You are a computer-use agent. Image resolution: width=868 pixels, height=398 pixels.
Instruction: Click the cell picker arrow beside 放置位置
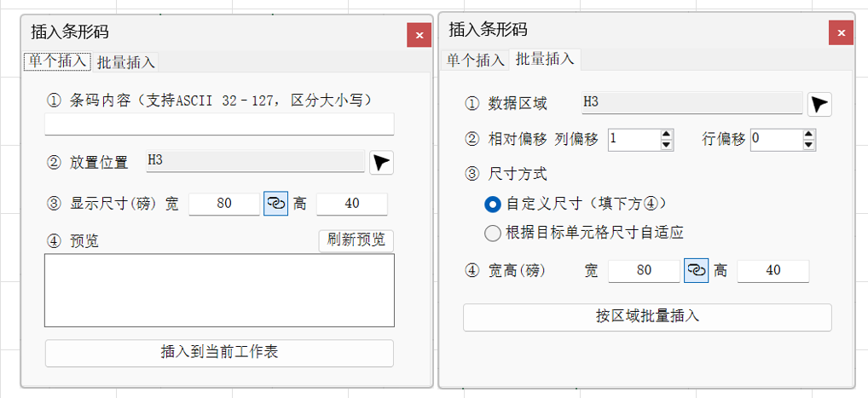coord(382,162)
